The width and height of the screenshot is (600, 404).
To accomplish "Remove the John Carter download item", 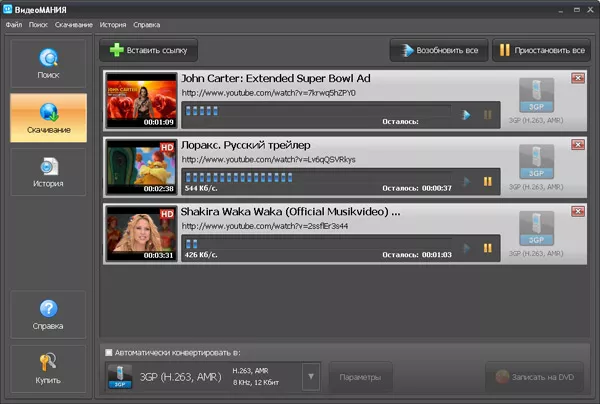I will 578,78.
